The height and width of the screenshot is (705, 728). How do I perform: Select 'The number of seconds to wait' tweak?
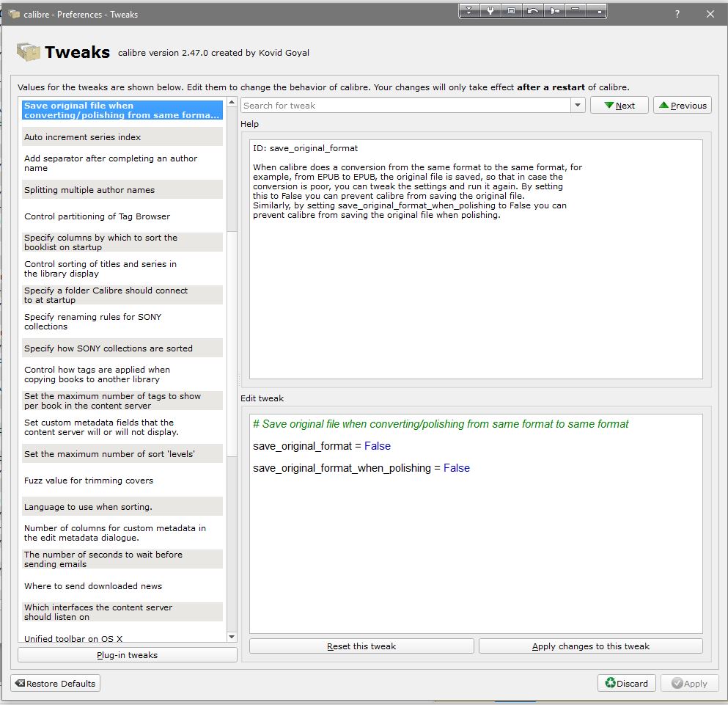click(x=122, y=559)
